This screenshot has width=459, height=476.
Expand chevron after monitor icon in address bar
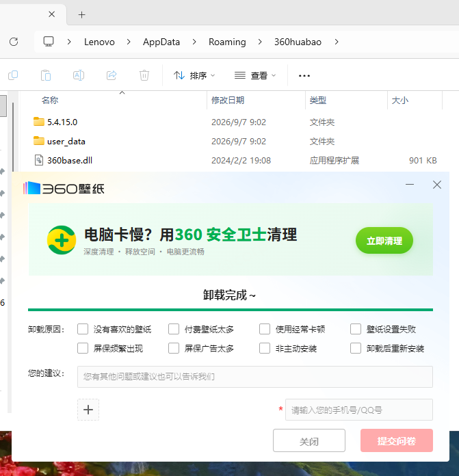click(69, 42)
